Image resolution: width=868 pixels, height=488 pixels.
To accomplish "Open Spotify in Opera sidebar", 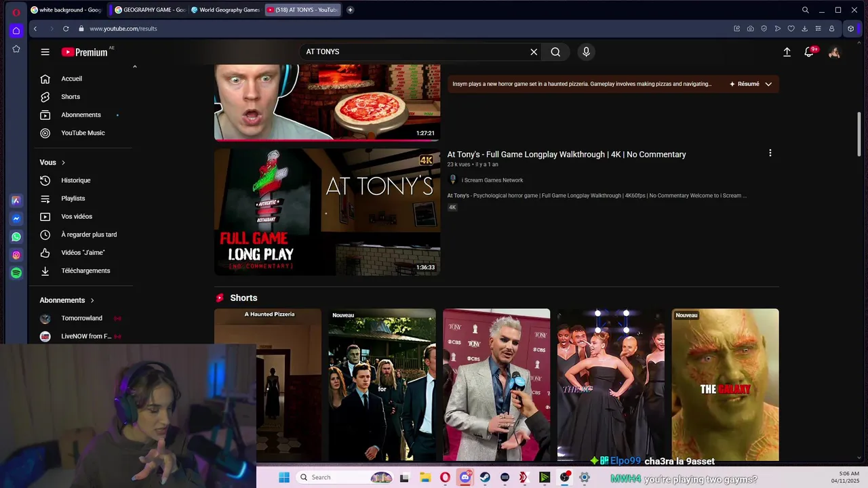I will pos(16,273).
